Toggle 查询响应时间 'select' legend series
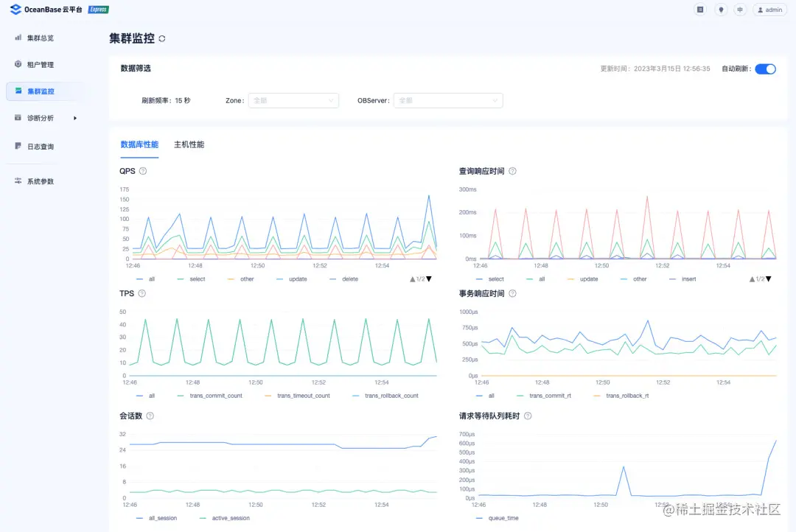 point(490,279)
